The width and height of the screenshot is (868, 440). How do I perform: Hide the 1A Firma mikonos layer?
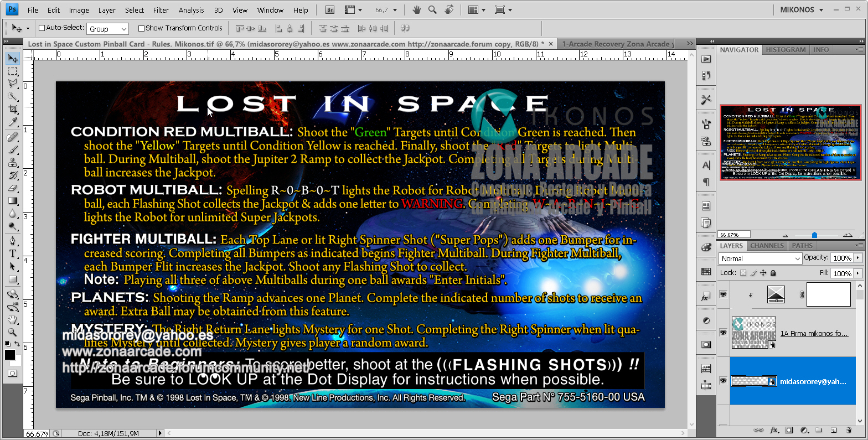[x=723, y=332]
